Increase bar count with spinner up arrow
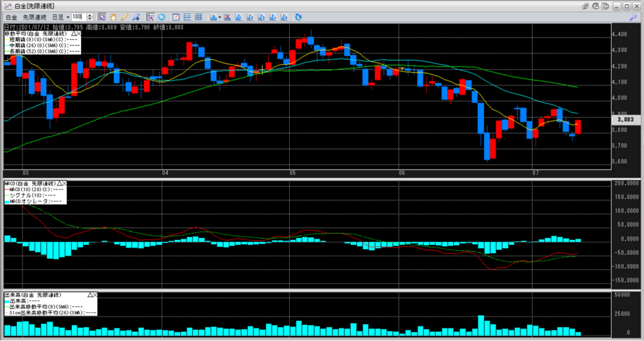The image size is (644, 341). coord(90,15)
